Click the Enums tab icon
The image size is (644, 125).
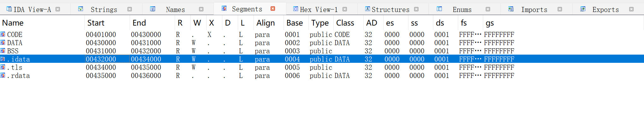pos(439,9)
